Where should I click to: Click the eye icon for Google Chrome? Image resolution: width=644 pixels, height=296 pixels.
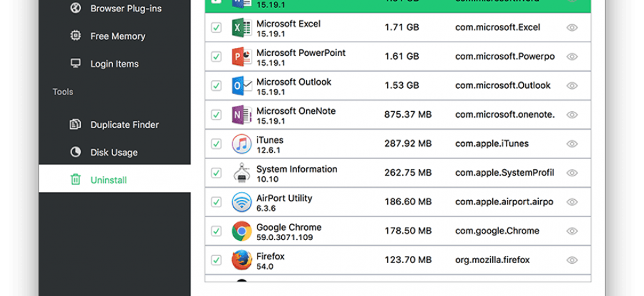572,231
